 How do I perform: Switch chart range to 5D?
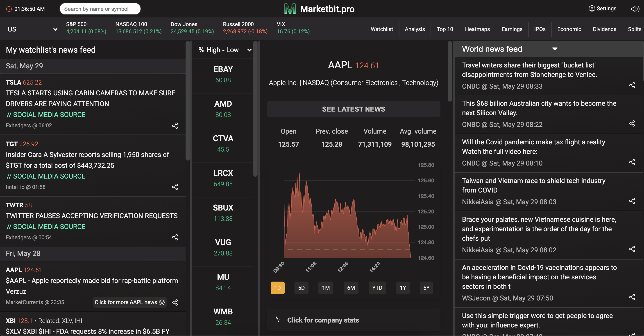pyautogui.click(x=302, y=288)
